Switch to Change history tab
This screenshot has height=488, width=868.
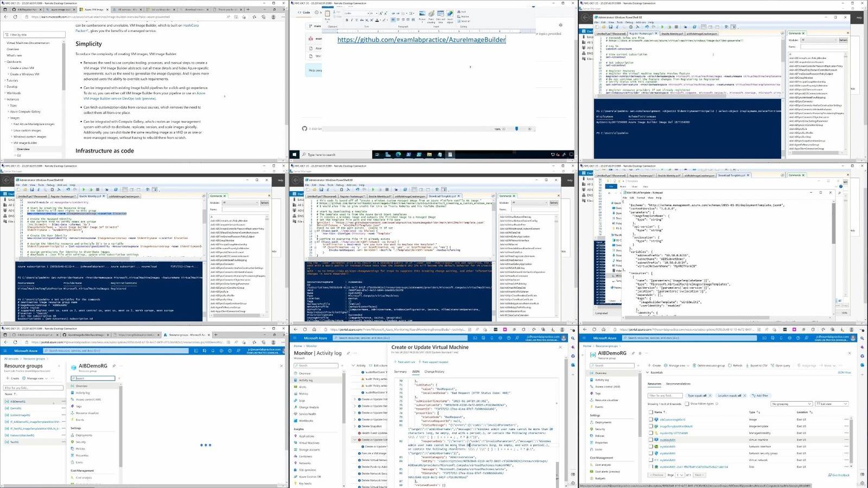click(x=435, y=371)
